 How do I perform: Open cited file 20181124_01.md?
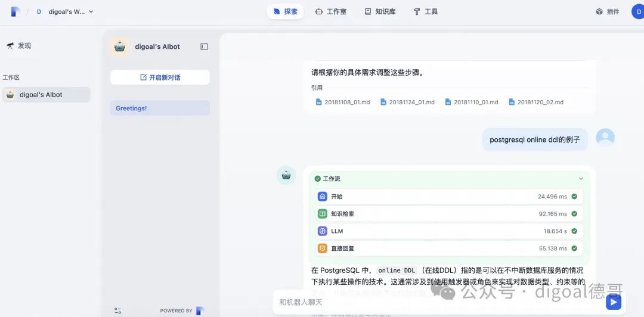(x=407, y=102)
